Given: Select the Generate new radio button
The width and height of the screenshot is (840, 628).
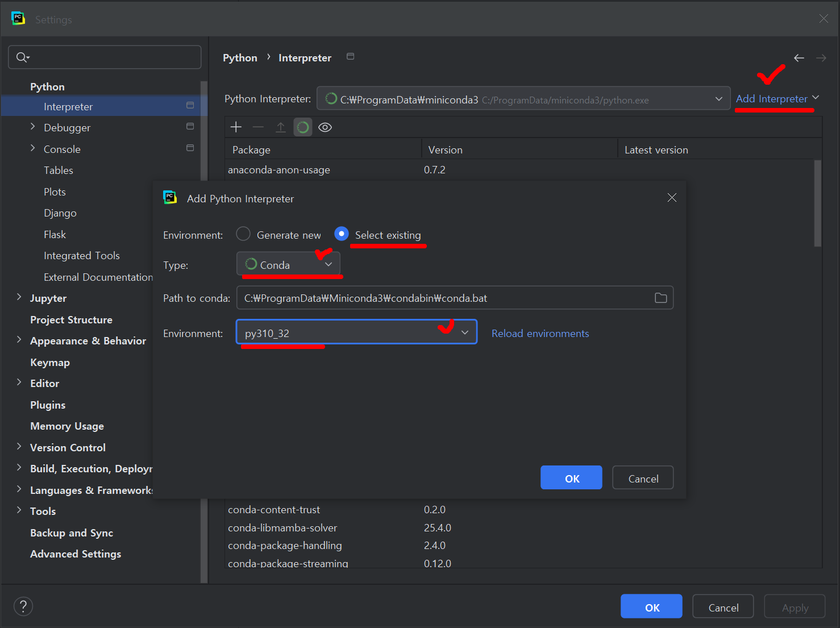Looking at the screenshot, I should coord(243,234).
